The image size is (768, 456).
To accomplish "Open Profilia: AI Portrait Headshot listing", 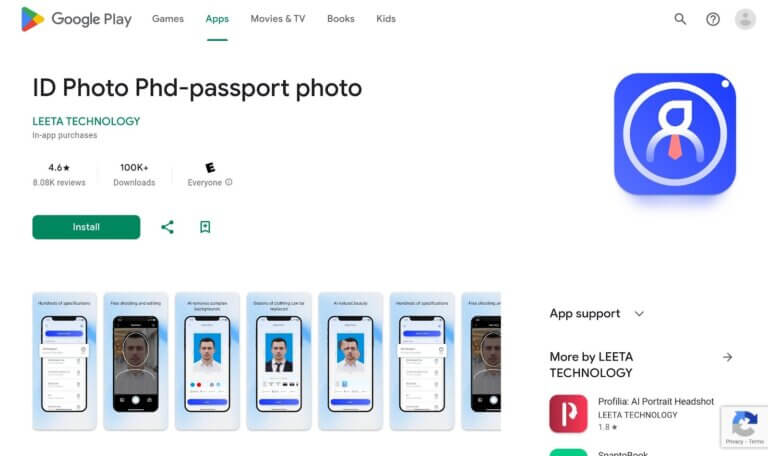I will point(656,401).
